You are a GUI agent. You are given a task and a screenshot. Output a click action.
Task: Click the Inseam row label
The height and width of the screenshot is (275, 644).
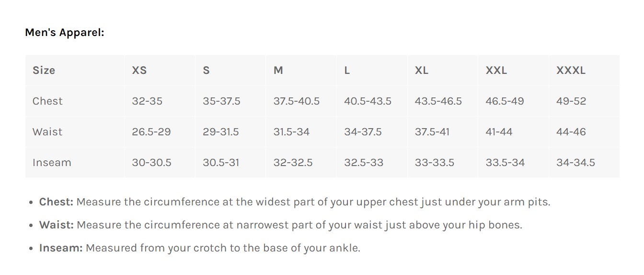coord(52,162)
